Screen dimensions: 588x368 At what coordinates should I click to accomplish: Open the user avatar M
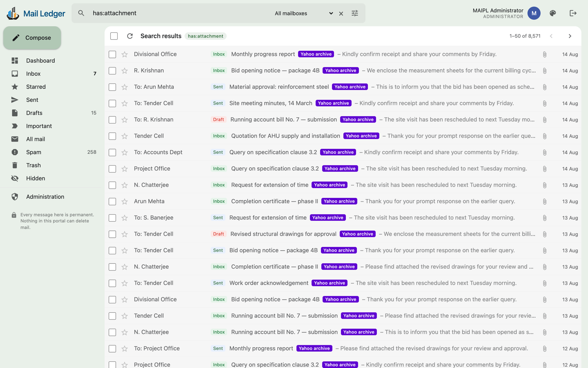(534, 13)
